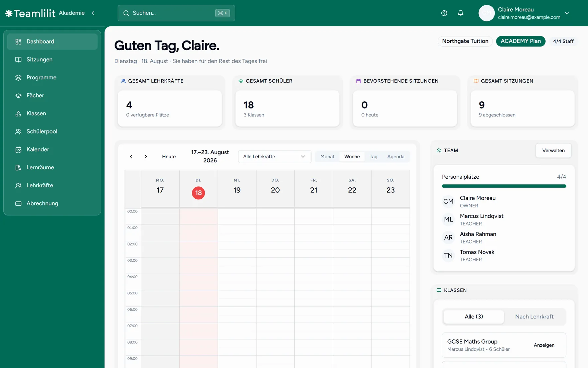Click the Sitzungen book icon in sidebar
588x368 pixels.
tap(18, 60)
